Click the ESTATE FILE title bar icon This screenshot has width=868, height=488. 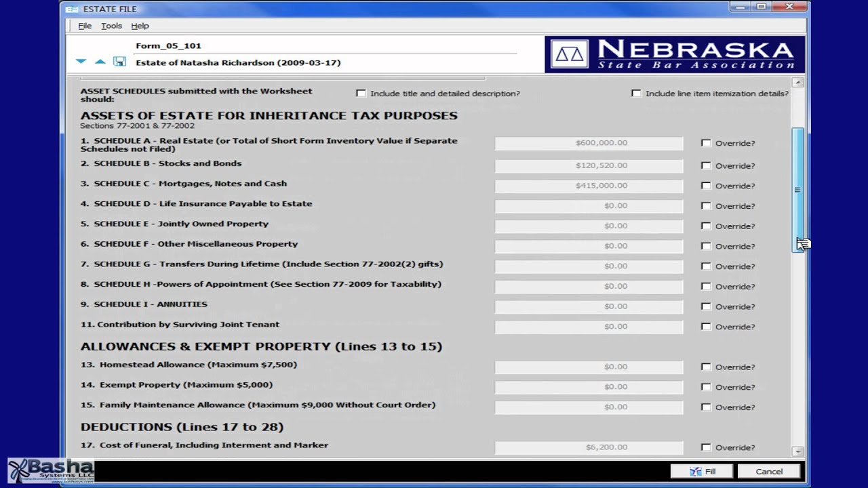(72, 9)
